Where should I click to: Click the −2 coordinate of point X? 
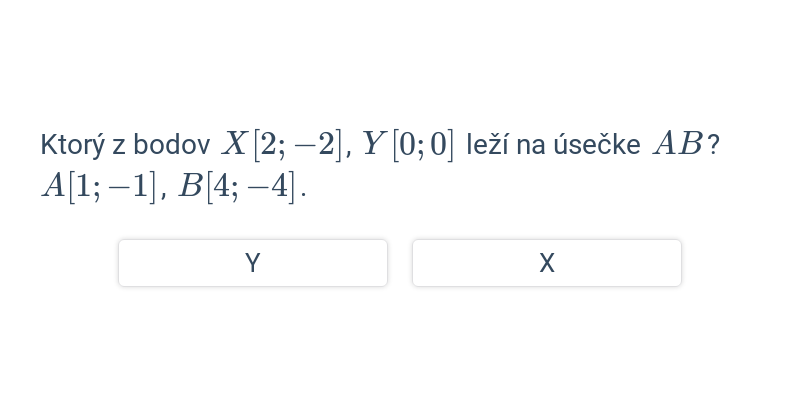pos(315,145)
